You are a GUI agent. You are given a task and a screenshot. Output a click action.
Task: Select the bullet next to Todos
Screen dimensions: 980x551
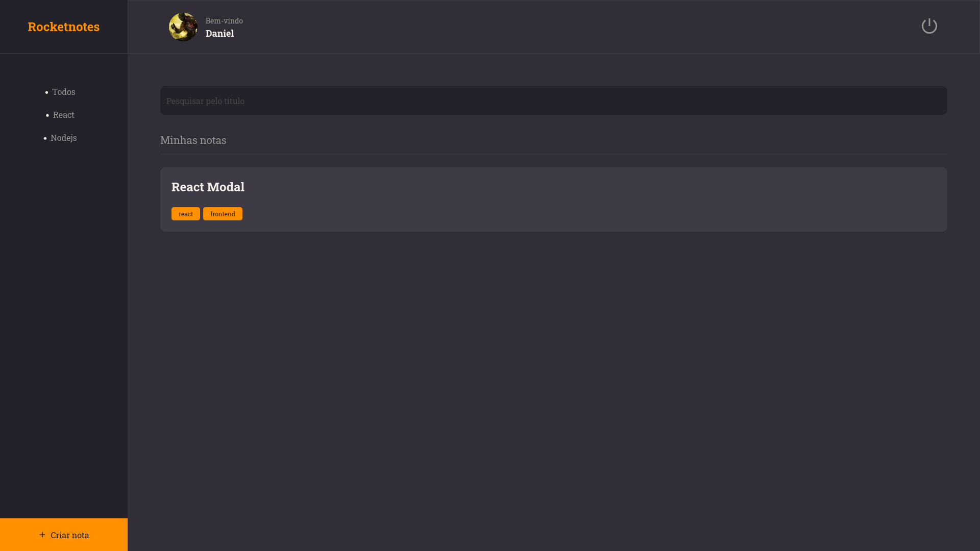click(x=46, y=93)
